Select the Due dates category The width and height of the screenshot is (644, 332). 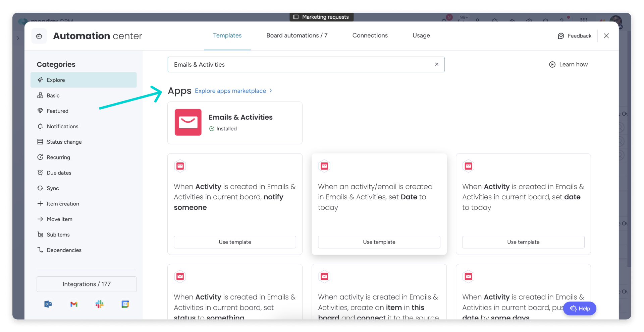point(84,173)
